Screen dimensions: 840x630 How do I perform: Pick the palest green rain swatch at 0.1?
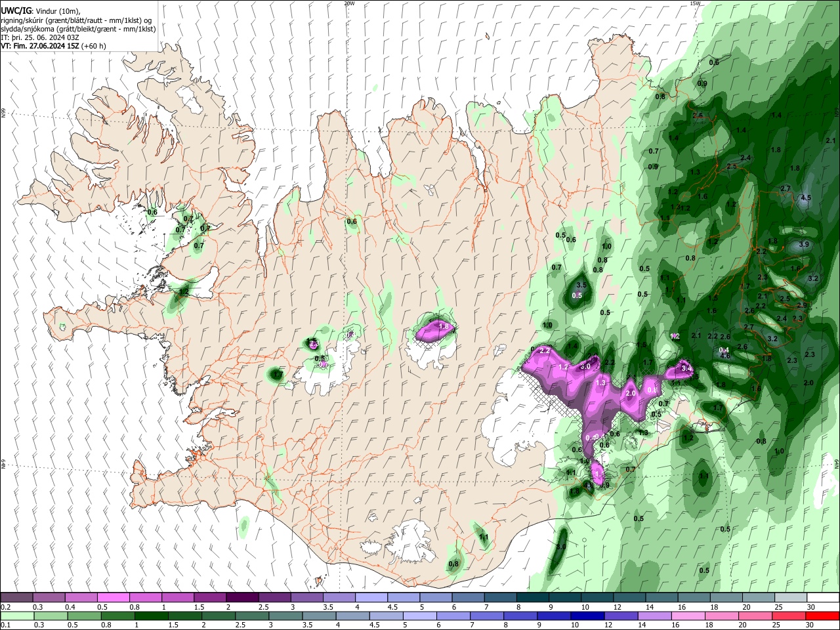16,616
